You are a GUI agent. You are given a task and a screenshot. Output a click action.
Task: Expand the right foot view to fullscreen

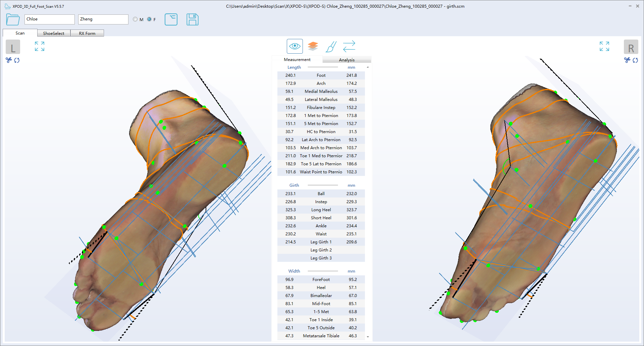(604, 46)
